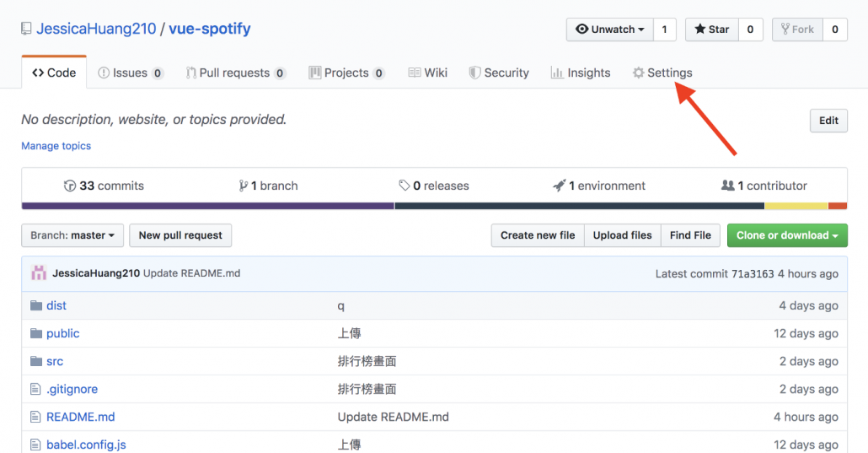Image resolution: width=868 pixels, height=453 pixels.
Task: Open the Manage topics link
Action: click(56, 146)
